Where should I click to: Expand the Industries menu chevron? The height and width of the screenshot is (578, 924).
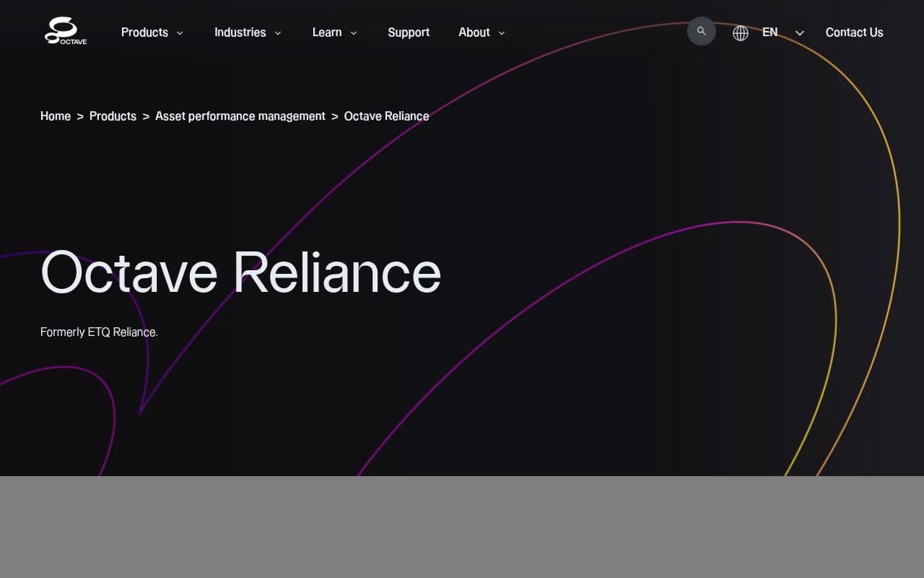(278, 33)
